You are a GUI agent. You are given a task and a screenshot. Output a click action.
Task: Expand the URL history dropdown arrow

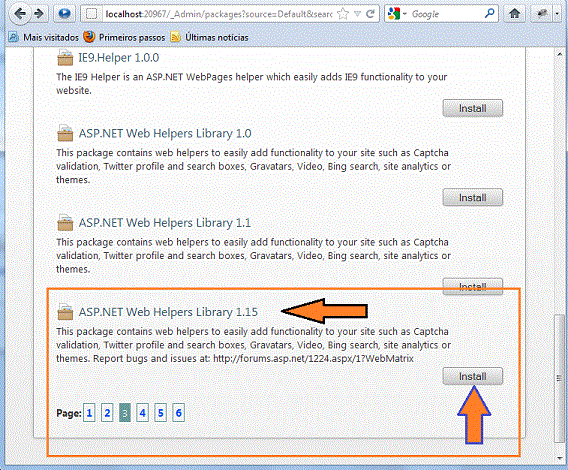point(358,14)
